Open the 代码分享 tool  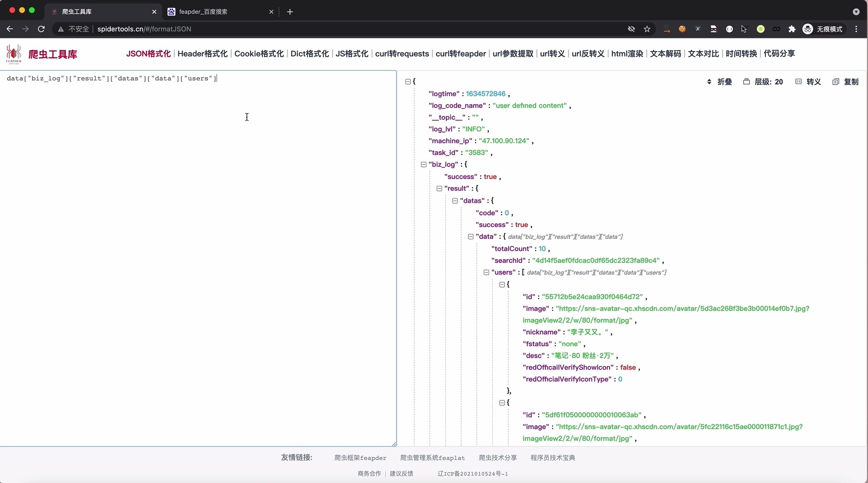click(x=779, y=54)
